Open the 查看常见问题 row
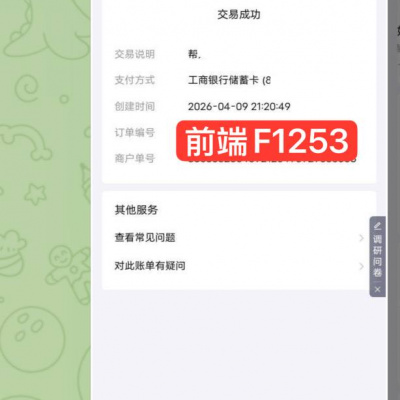Image resolution: width=400 pixels, height=400 pixels. 239,238
